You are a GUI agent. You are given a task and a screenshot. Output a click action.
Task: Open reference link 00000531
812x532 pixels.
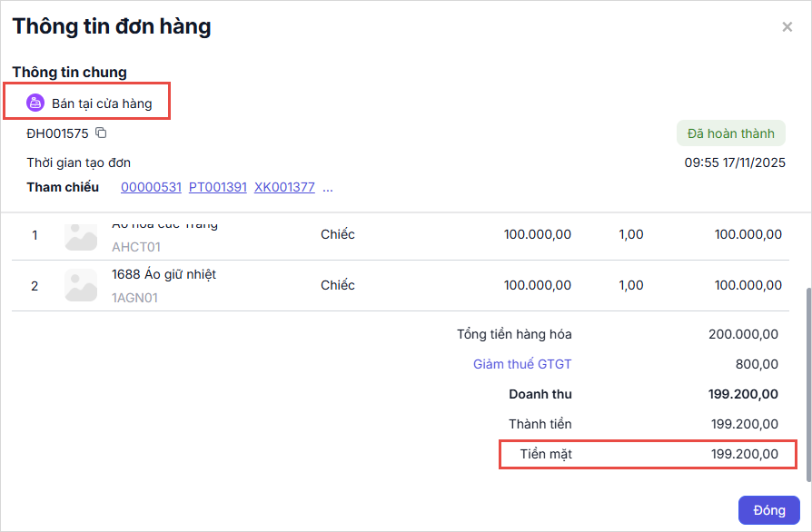151,188
